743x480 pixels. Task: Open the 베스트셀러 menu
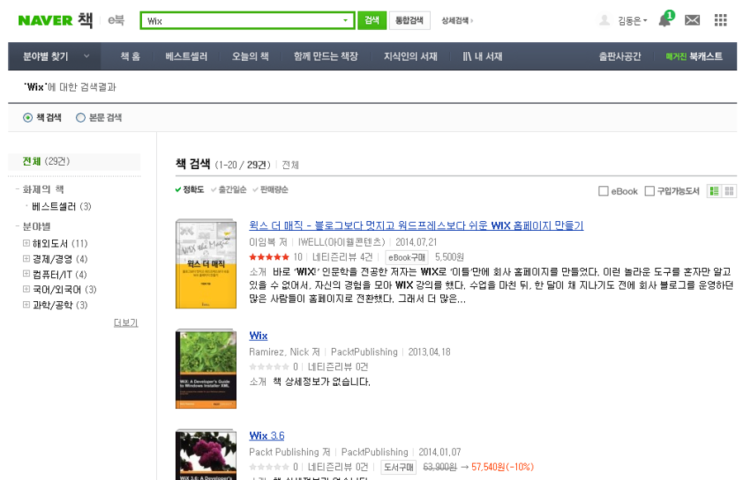(186, 56)
